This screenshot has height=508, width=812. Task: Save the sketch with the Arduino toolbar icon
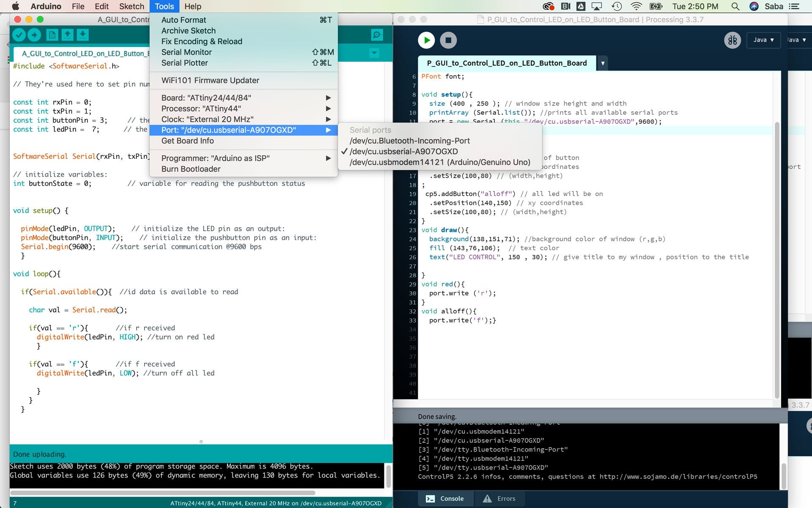pyautogui.click(x=82, y=35)
